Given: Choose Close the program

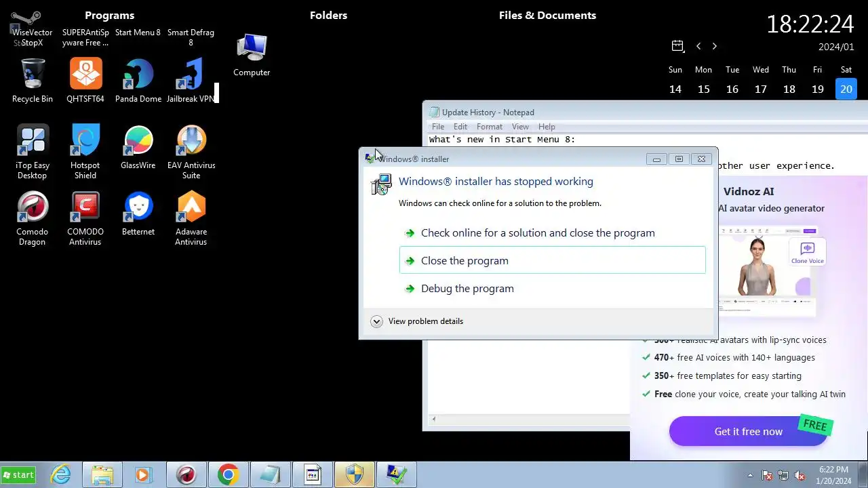Looking at the screenshot, I should tap(552, 260).
